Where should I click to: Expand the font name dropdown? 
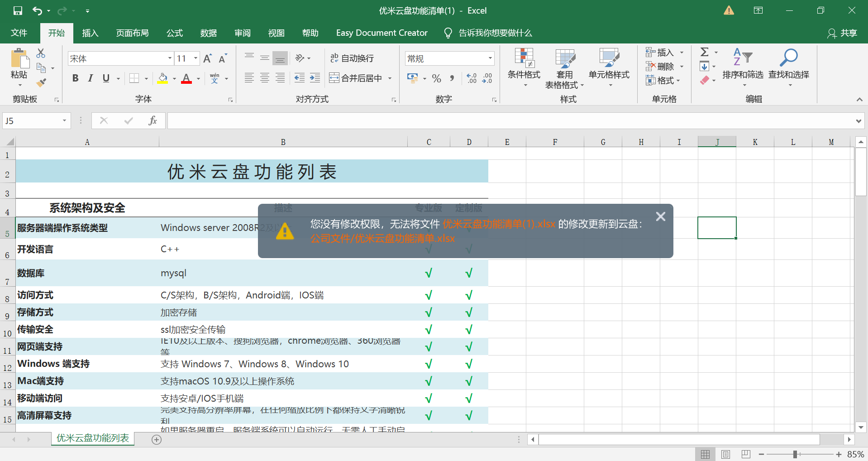(170, 58)
